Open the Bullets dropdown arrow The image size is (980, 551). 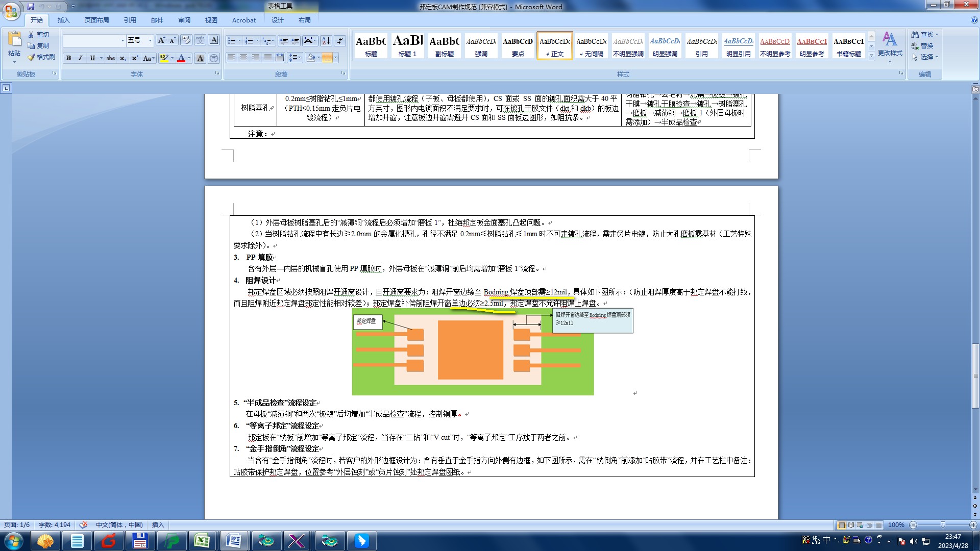click(239, 40)
